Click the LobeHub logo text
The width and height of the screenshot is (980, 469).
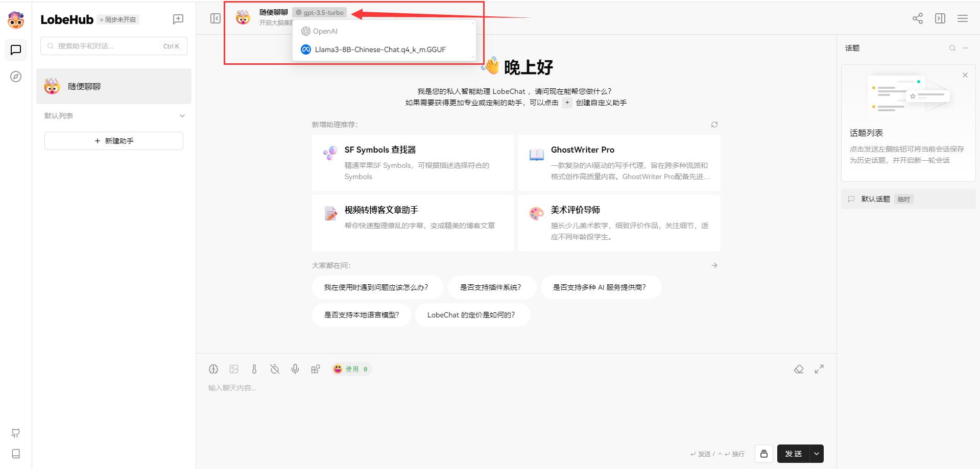point(67,19)
